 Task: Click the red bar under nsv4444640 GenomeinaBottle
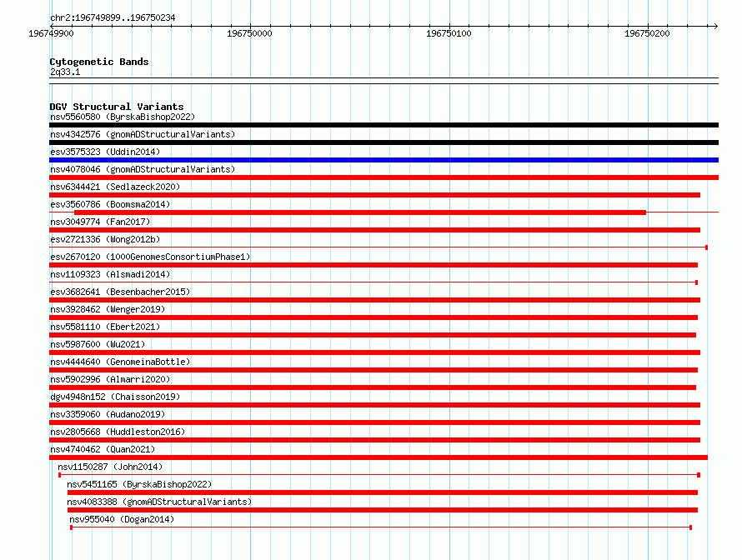[x=374, y=370]
